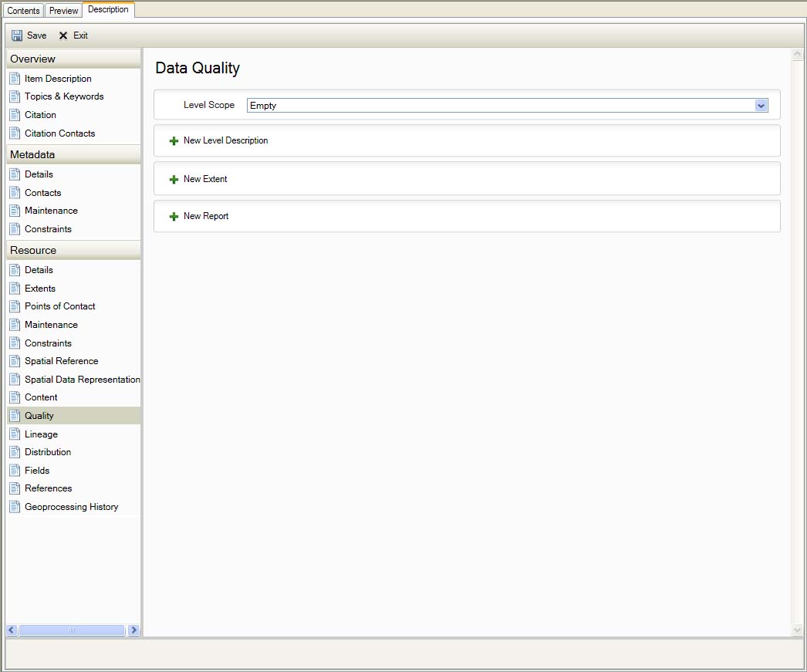Click the green plus for New Level Description

[174, 141]
